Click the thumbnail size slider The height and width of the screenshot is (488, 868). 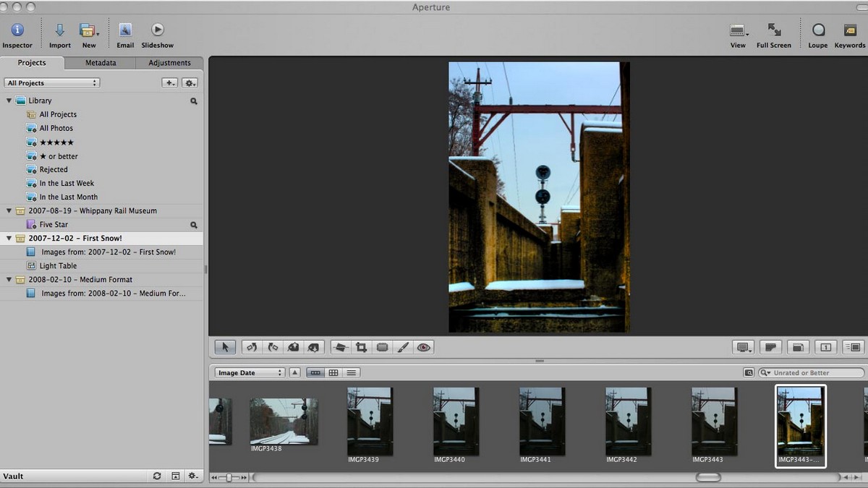[229, 477]
